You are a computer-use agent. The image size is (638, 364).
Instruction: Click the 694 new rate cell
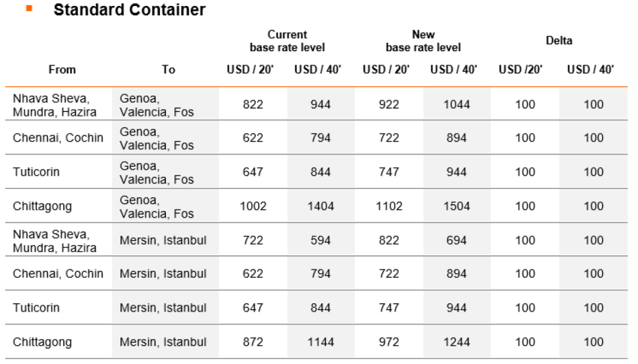click(457, 240)
